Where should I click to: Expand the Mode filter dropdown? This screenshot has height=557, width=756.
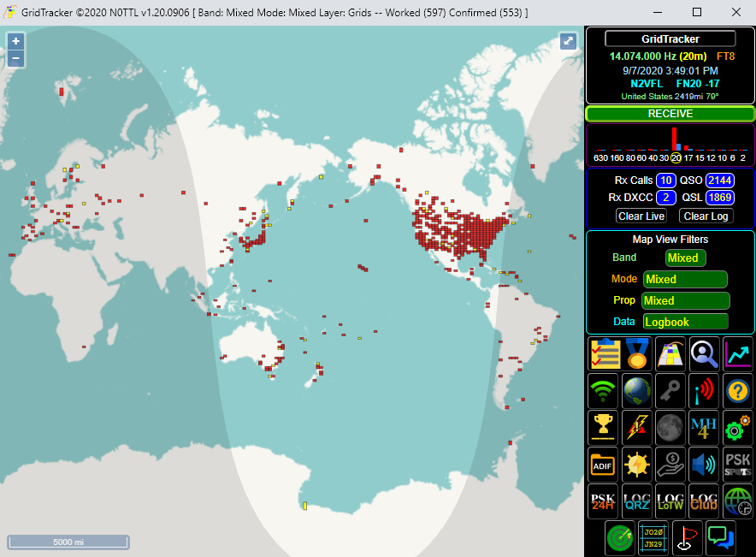(x=685, y=279)
